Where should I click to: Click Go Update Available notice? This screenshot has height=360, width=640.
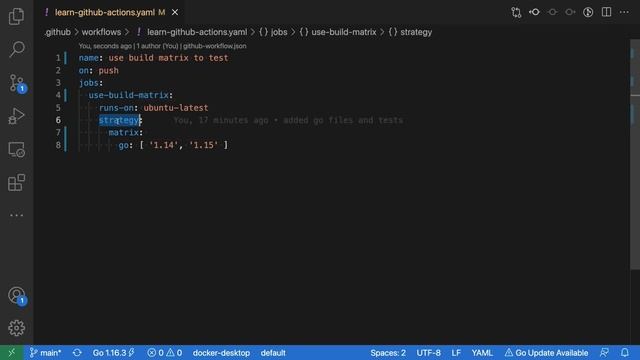pos(547,353)
